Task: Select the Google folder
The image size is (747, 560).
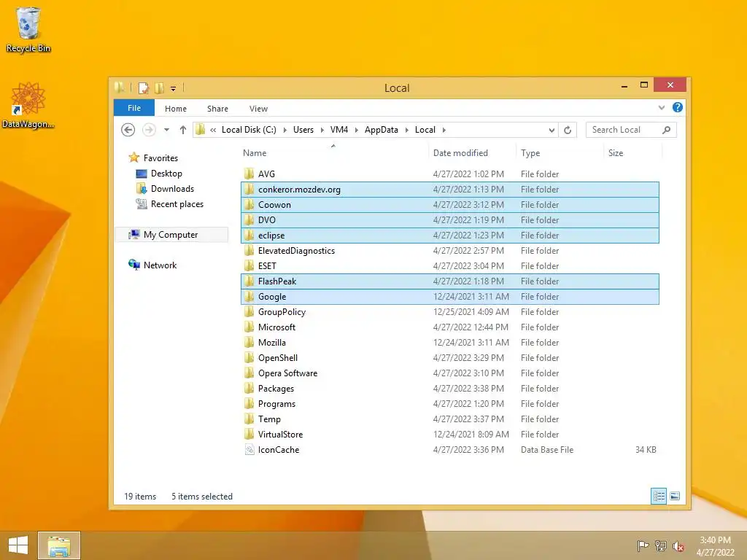Action: 449,297
